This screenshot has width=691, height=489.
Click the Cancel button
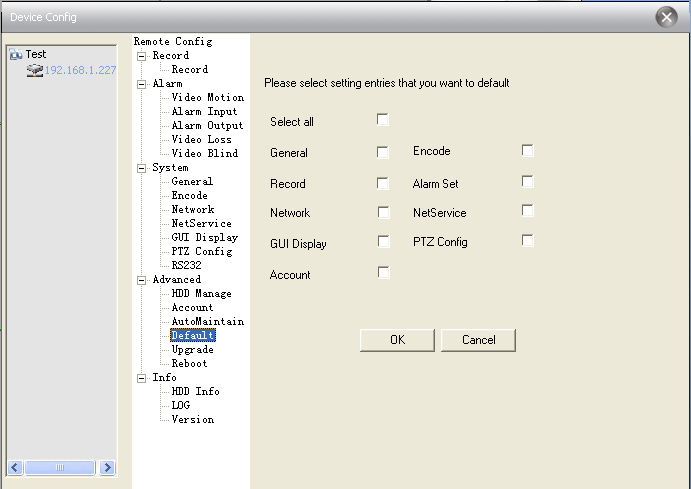pyautogui.click(x=479, y=340)
